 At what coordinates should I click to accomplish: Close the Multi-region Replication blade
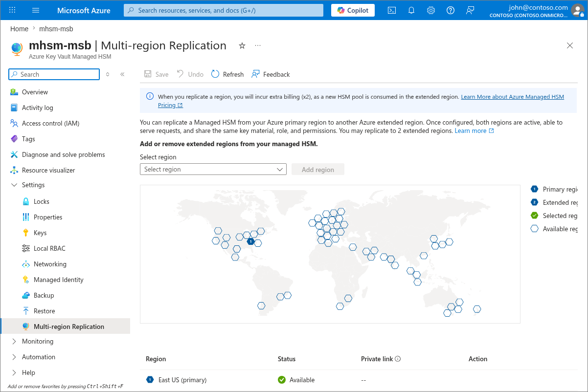pyautogui.click(x=570, y=45)
